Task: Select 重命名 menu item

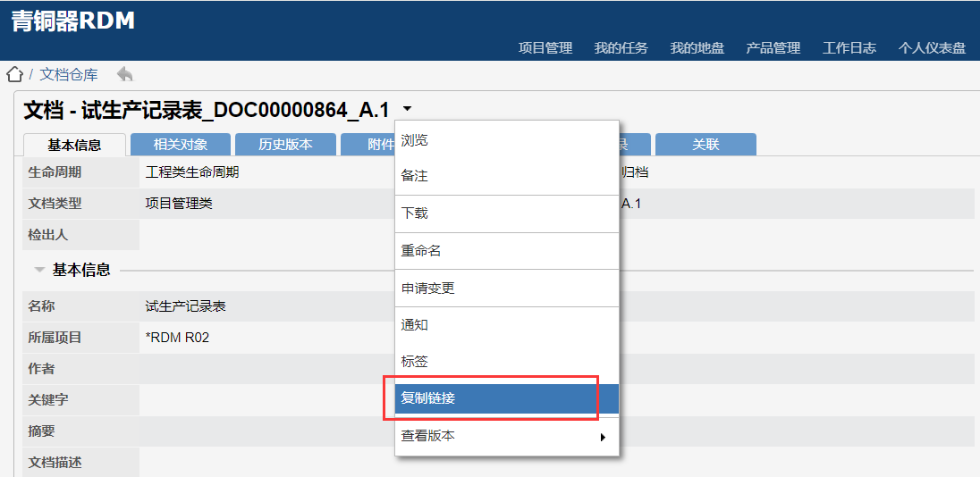Action: tap(507, 251)
